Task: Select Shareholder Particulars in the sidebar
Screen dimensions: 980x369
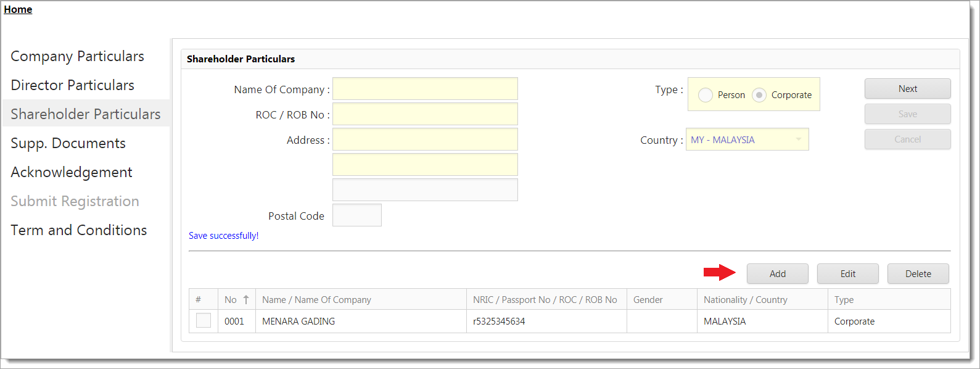Action: (x=85, y=114)
